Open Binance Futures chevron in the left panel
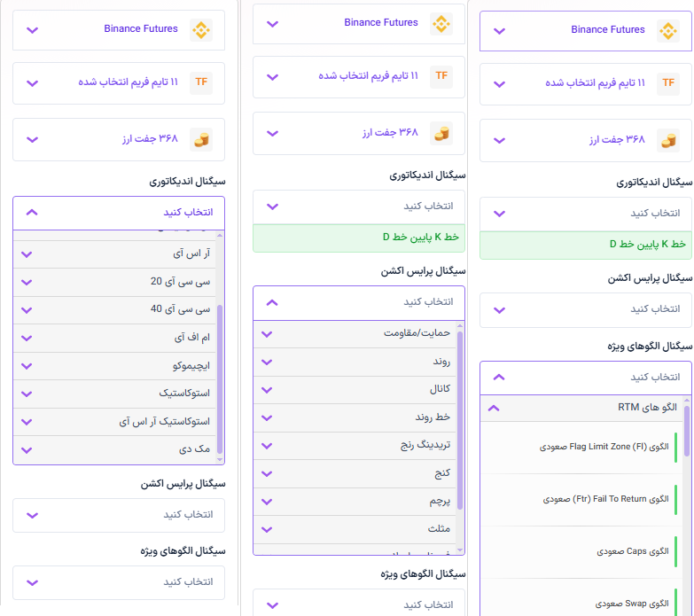This screenshot has width=694, height=616. click(32, 30)
